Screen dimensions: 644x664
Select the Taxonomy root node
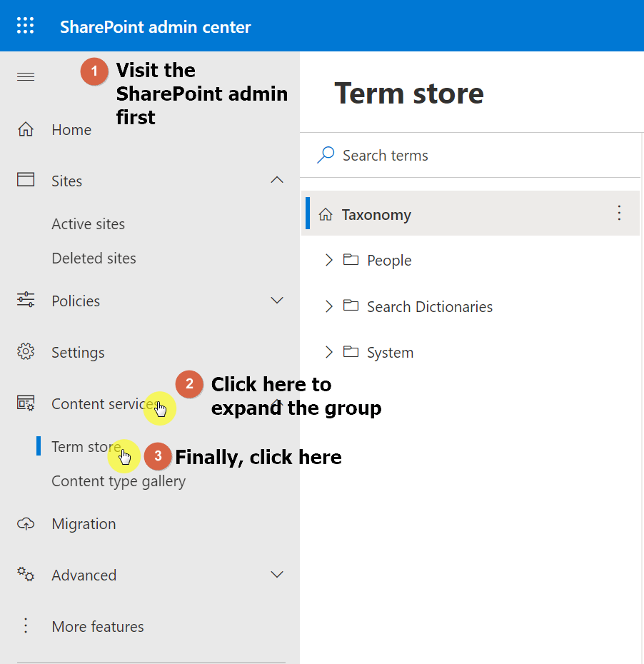click(470, 213)
